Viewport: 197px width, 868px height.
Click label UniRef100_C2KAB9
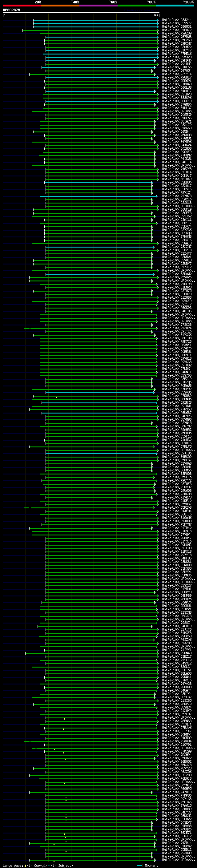click(177, 809)
